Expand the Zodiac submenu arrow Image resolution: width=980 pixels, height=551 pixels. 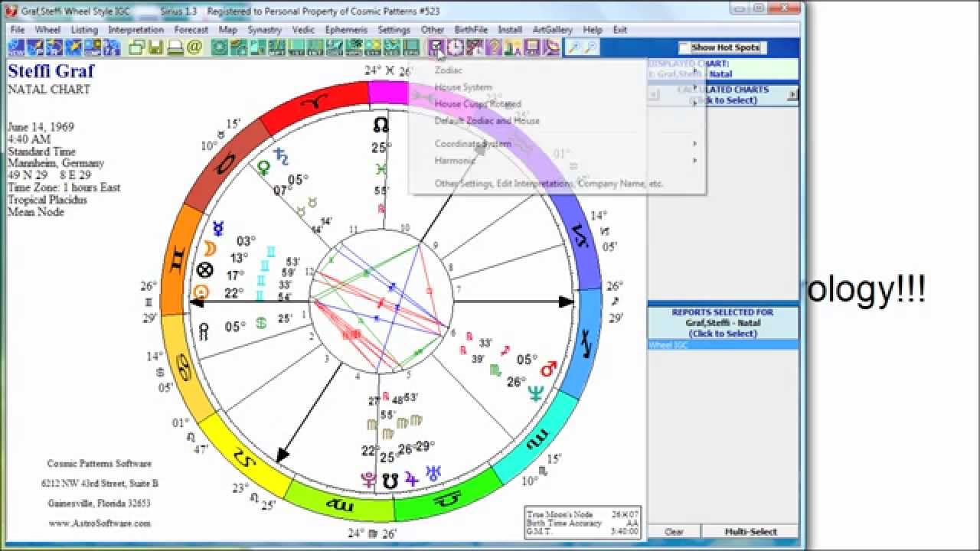pos(695,70)
